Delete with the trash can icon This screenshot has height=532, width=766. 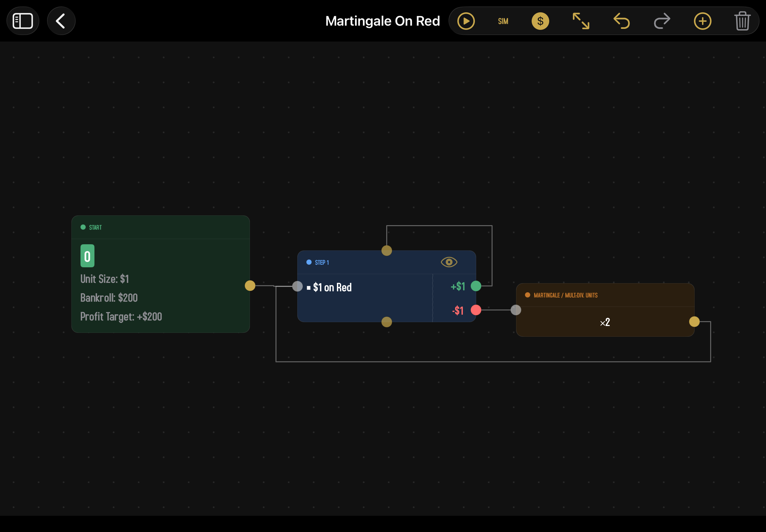pos(742,21)
